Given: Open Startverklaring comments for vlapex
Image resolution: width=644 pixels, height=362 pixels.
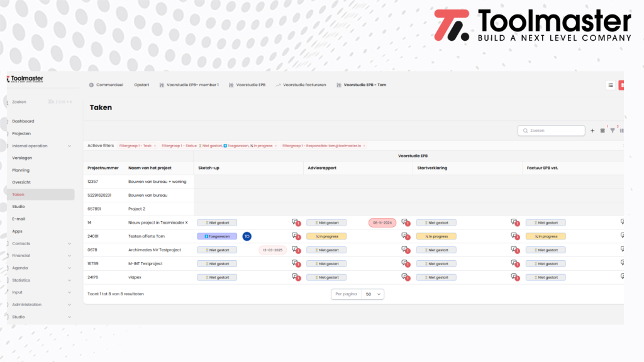Looking at the screenshot, I should pyautogui.click(x=515, y=277).
